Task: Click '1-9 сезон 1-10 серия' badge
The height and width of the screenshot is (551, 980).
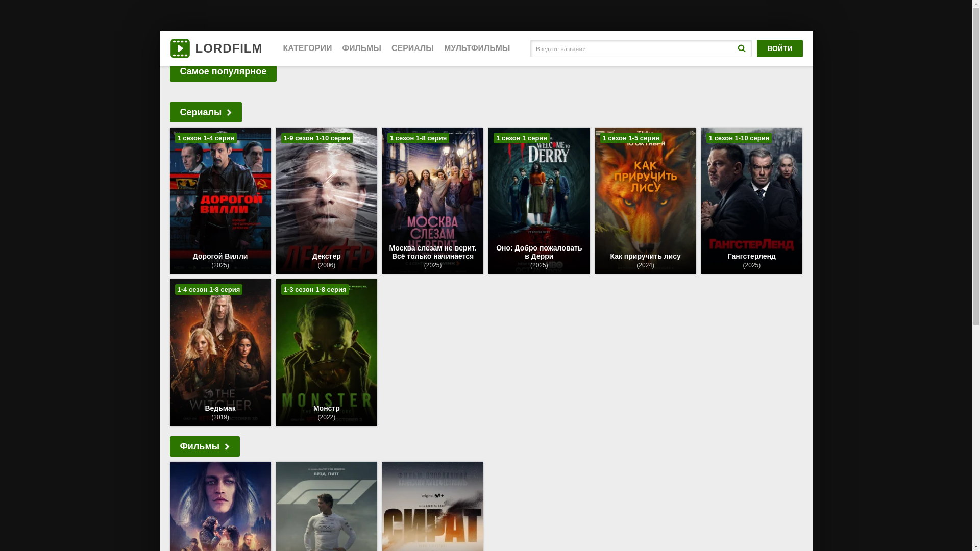Action: [x=316, y=138]
